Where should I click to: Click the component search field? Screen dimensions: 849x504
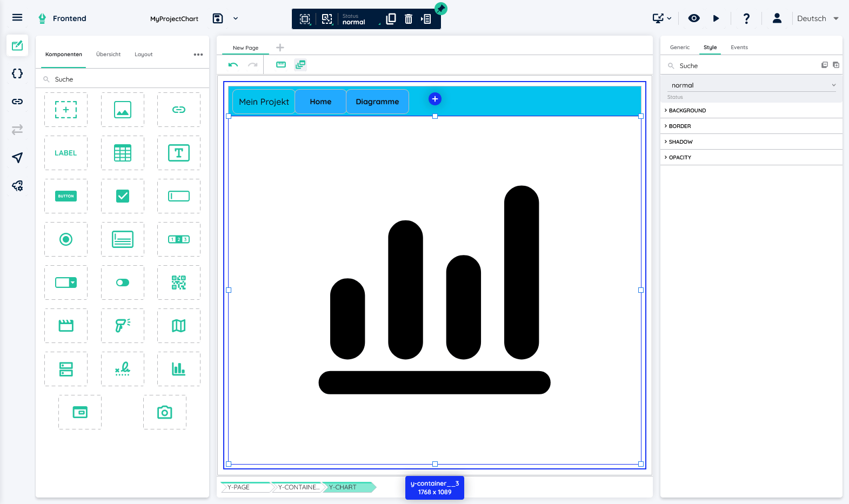coord(124,79)
